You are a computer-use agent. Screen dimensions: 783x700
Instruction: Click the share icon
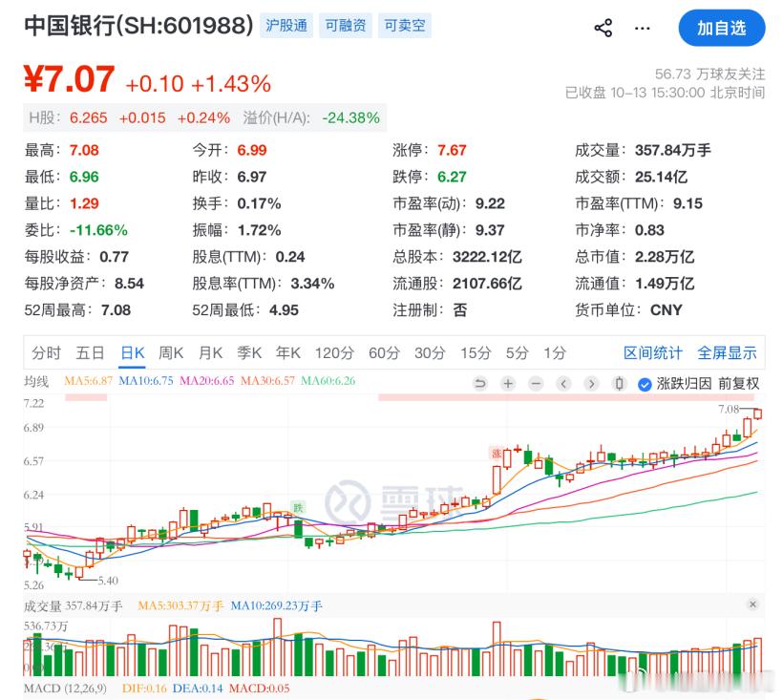603,28
